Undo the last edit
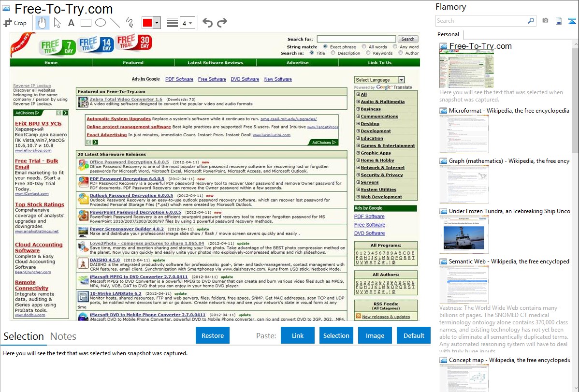This screenshot has height=392, width=579. [207, 23]
